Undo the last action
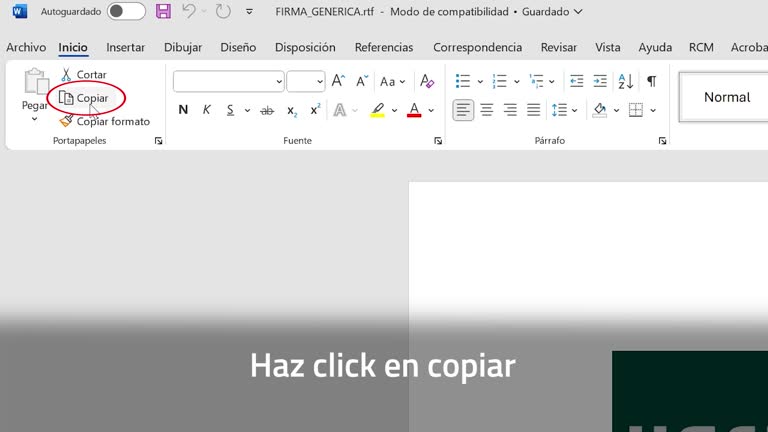 [x=189, y=11]
